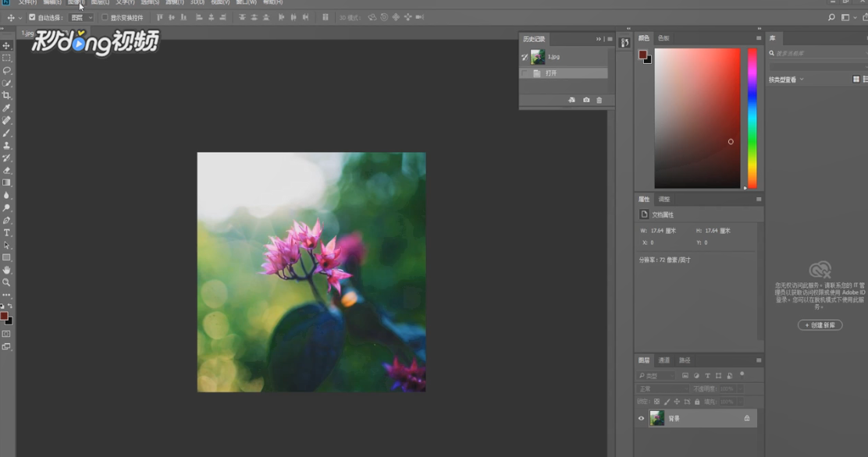Click filter for pixel layers icon
Image resolution: width=868 pixels, height=457 pixels.
[685, 376]
